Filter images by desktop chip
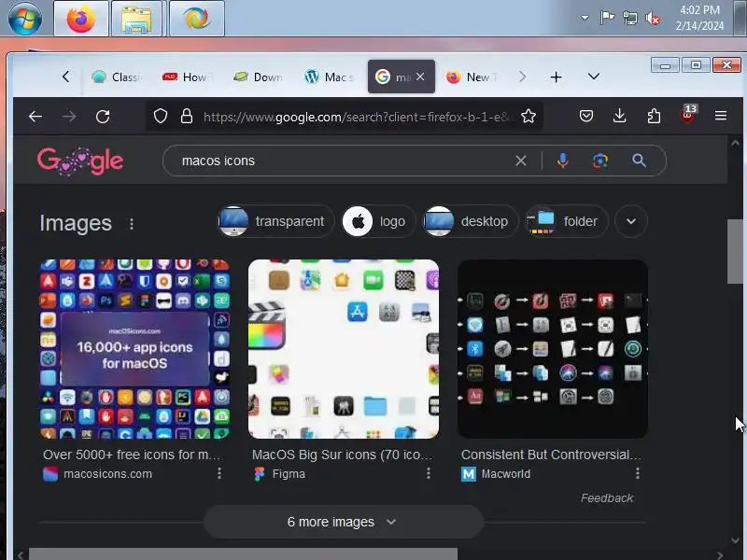This screenshot has height=560, width=747. [x=471, y=221]
